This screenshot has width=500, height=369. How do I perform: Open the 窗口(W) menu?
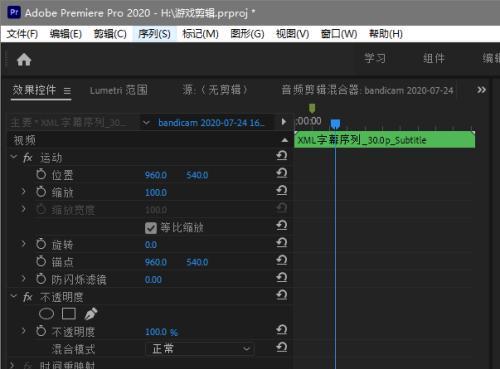339,34
